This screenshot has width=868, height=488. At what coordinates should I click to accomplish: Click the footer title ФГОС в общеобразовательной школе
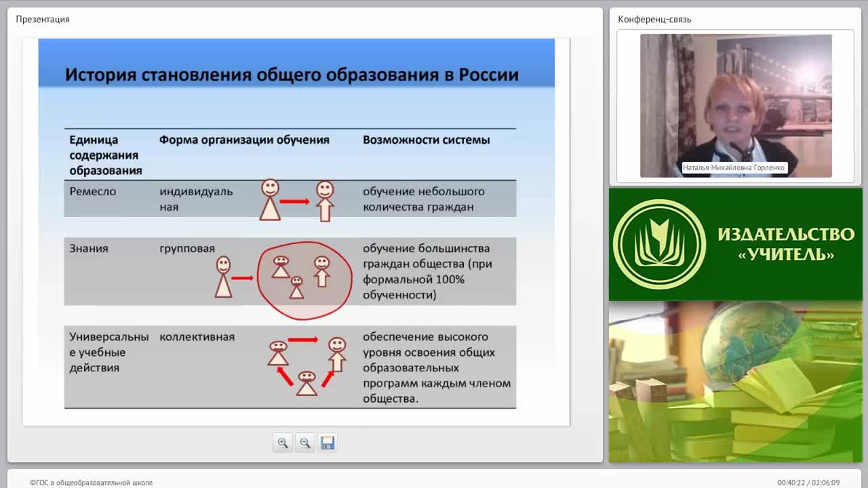[x=91, y=483]
